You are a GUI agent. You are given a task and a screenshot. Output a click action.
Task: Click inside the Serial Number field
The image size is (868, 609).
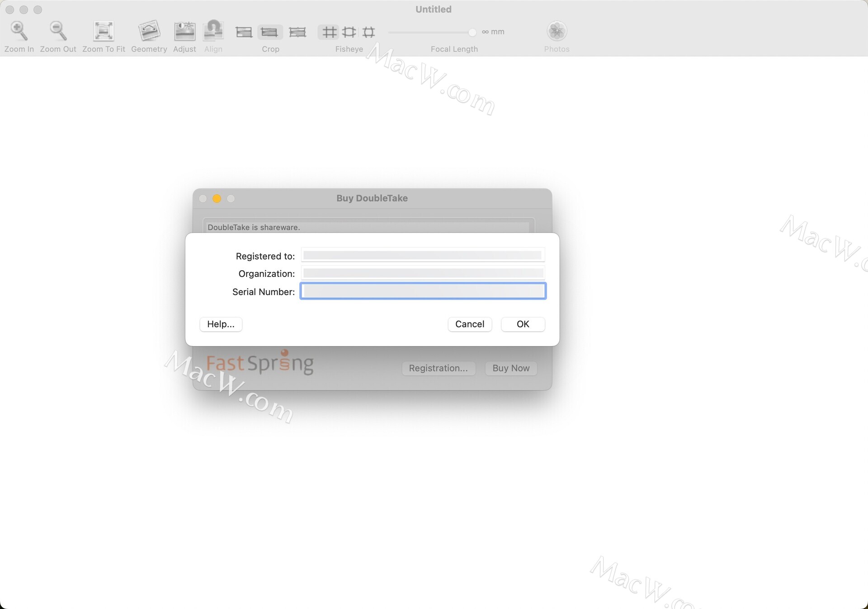(x=423, y=291)
